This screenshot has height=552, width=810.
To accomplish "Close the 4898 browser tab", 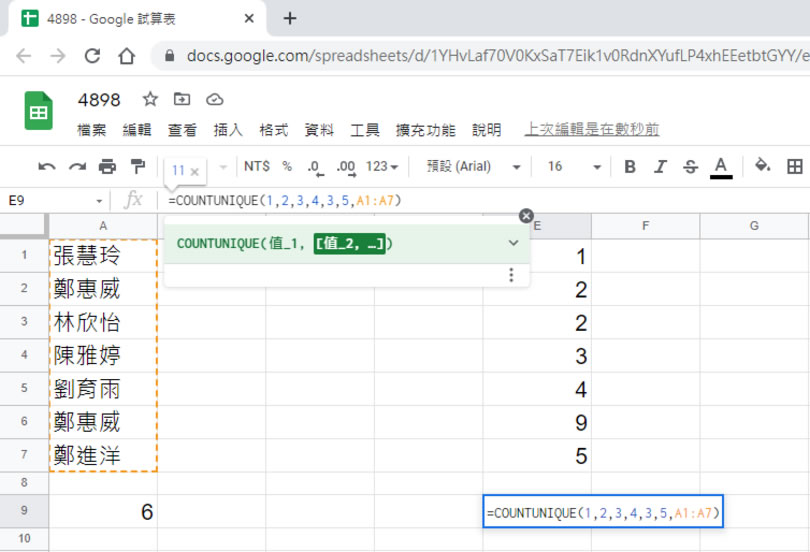I will click(249, 19).
